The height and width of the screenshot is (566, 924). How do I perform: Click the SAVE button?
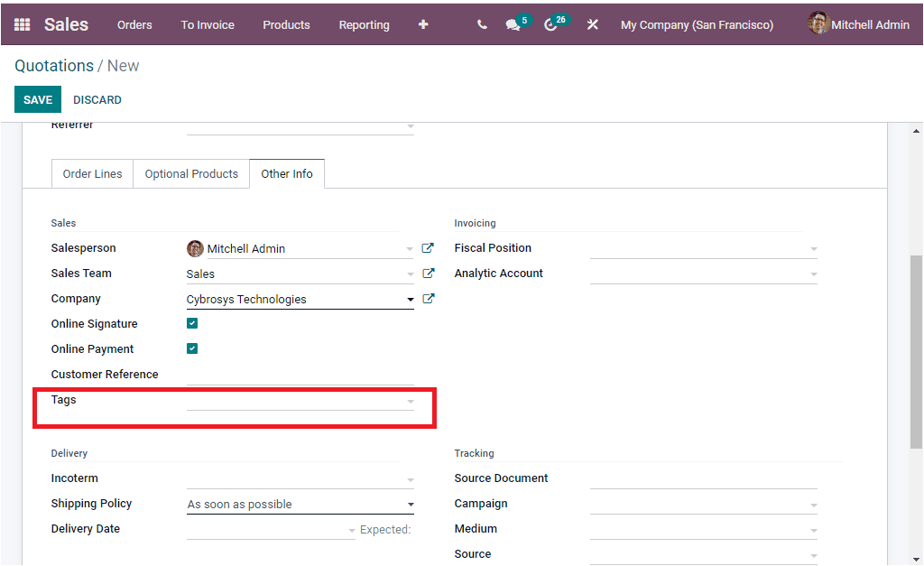pyautogui.click(x=37, y=99)
